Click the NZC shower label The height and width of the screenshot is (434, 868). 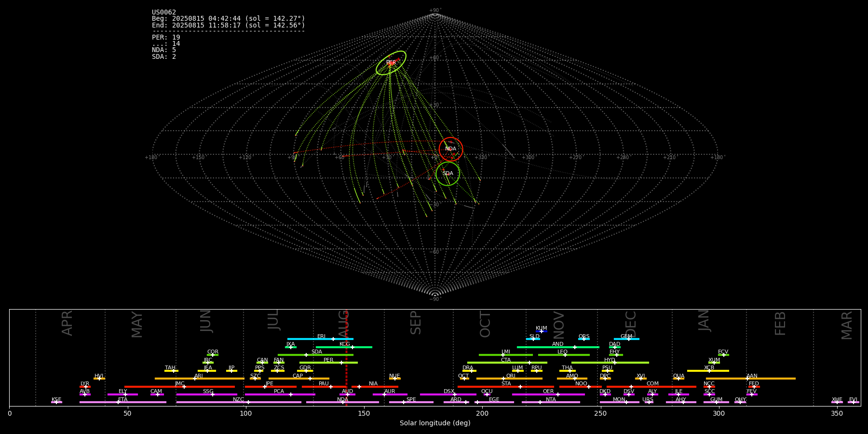[x=238, y=400]
